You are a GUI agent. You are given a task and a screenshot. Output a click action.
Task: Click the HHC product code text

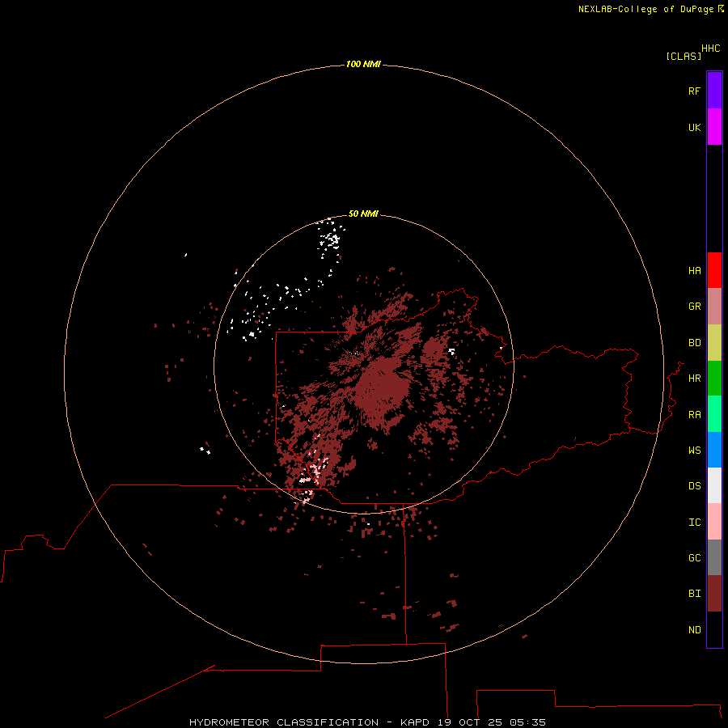(x=711, y=49)
